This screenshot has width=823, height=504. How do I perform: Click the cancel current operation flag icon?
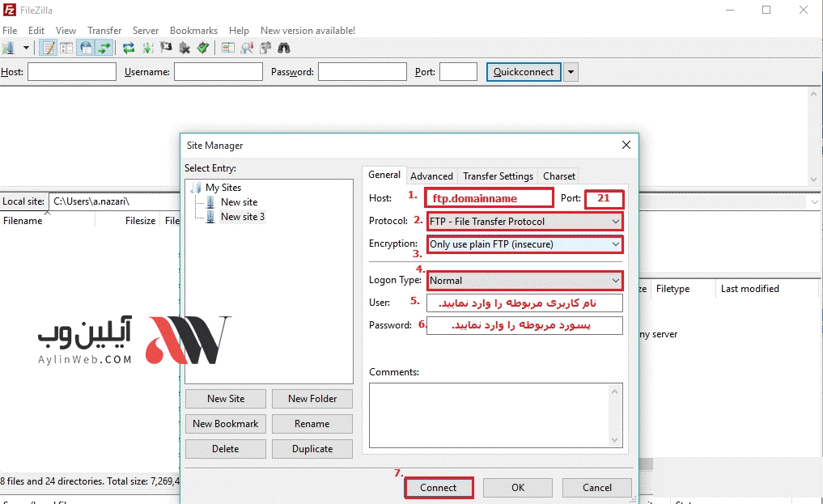pyautogui.click(x=167, y=49)
